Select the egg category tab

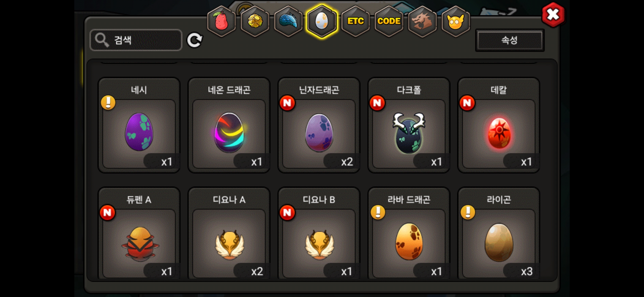pos(322,21)
